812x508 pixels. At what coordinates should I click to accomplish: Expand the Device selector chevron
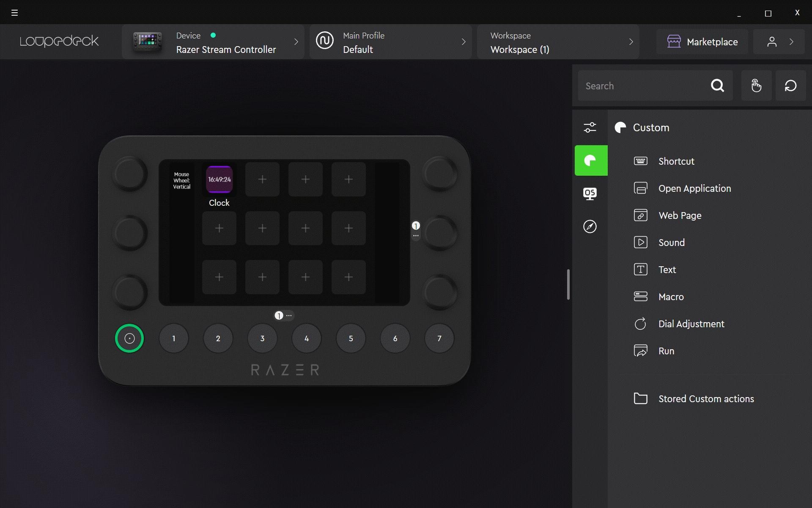click(x=296, y=41)
